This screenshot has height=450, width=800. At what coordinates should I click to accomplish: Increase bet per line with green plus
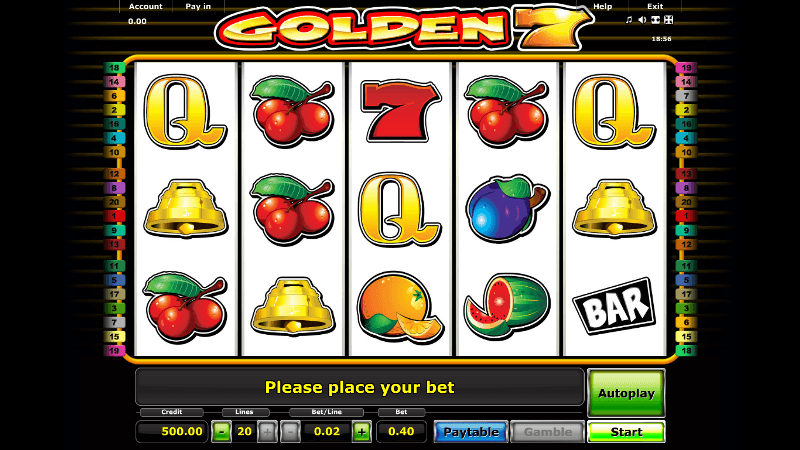(x=362, y=432)
